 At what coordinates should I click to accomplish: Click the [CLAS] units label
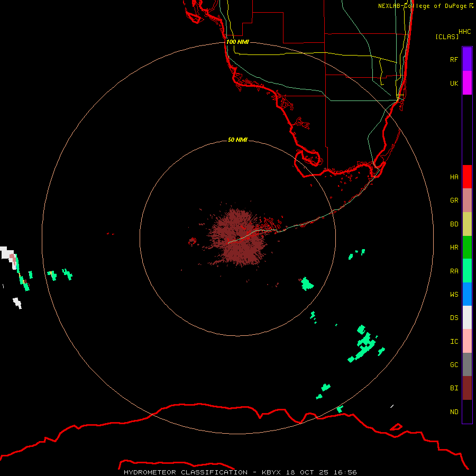point(447,36)
